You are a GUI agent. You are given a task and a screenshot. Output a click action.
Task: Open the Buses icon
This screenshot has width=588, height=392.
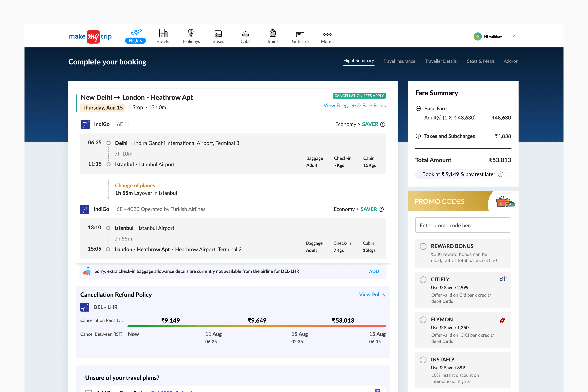coord(218,34)
